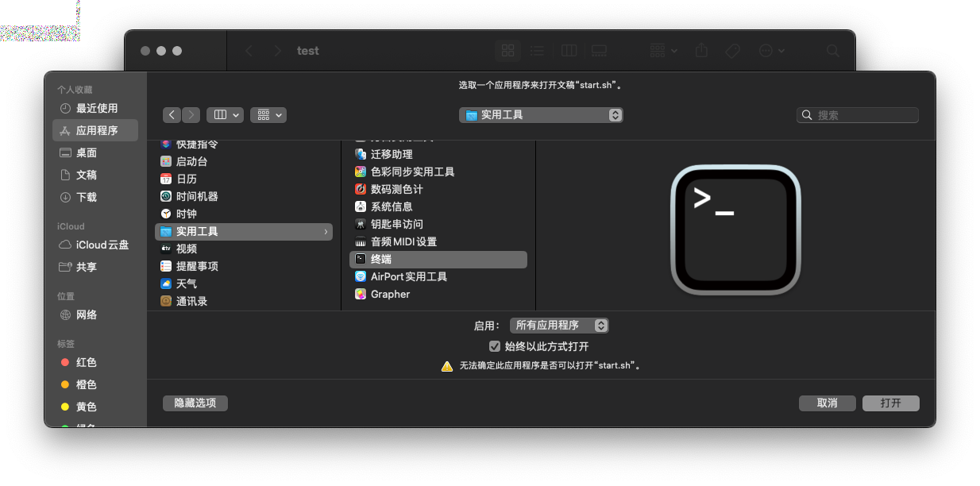The height and width of the screenshot is (486, 980).
Task: Select the System Information (系统信息) icon
Action: point(361,206)
